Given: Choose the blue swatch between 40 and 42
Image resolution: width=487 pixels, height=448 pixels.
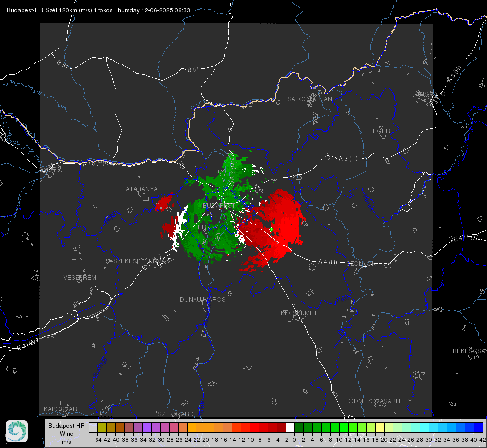Looking at the screenshot, I should (479, 427).
